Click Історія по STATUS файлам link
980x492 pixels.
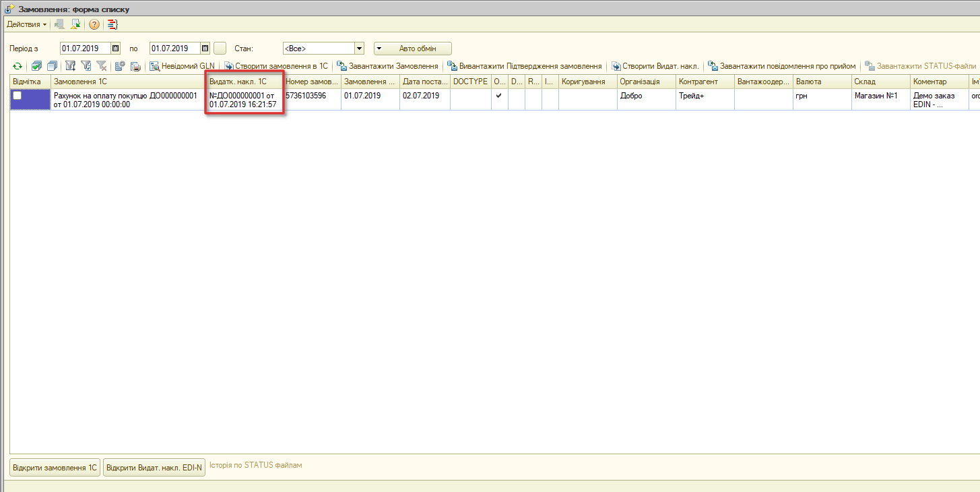[x=255, y=465]
